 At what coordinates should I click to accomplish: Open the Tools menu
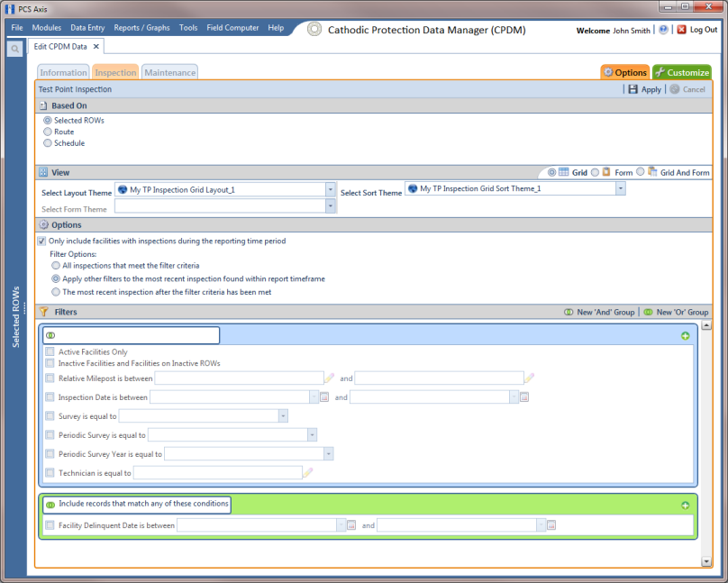click(x=188, y=28)
